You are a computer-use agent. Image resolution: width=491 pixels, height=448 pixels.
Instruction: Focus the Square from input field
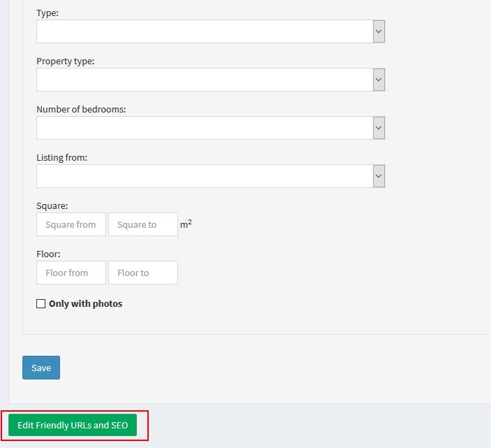pos(71,224)
